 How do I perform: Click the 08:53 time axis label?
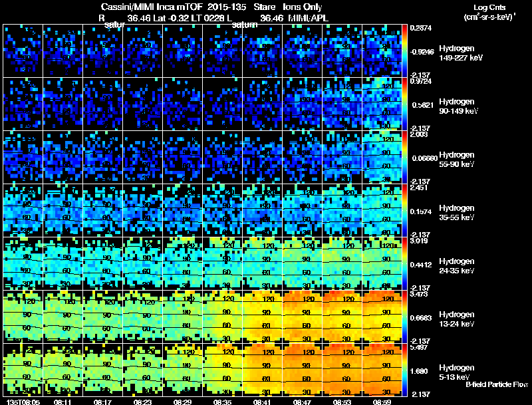tap(342, 402)
